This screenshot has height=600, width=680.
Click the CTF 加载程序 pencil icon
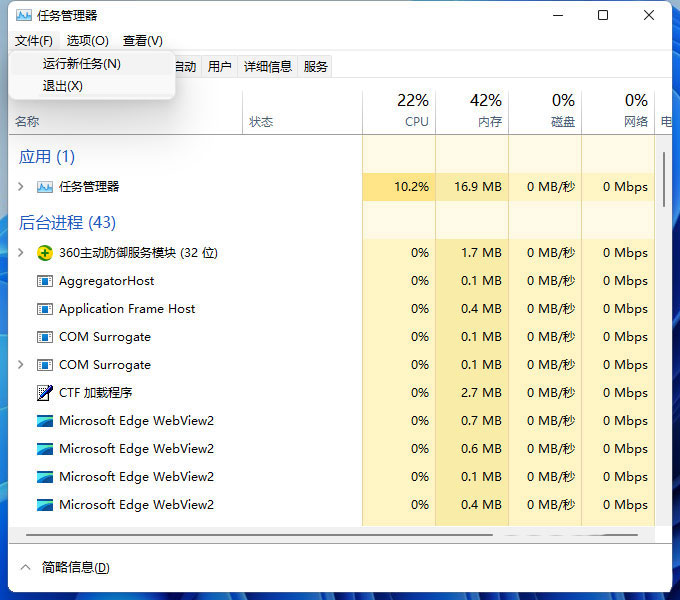click(x=44, y=393)
